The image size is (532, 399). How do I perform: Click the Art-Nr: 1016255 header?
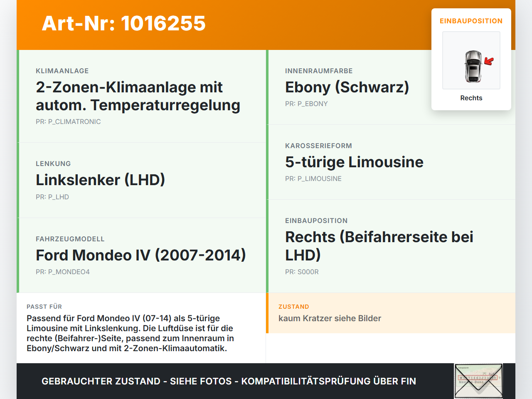(x=123, y=24)
